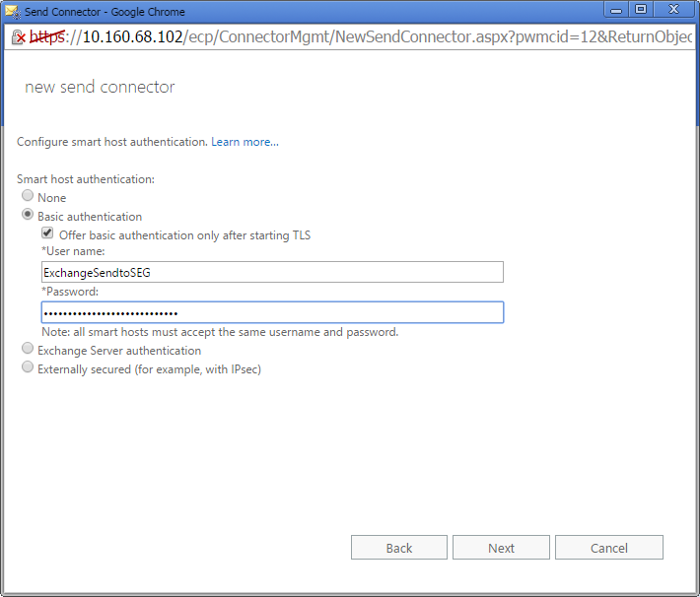Maximize the Send Connector window

(x=641, y=10)
